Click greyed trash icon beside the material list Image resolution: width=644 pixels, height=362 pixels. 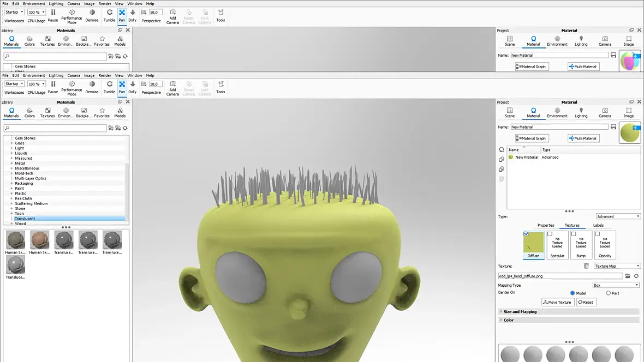tap(502, 179)
